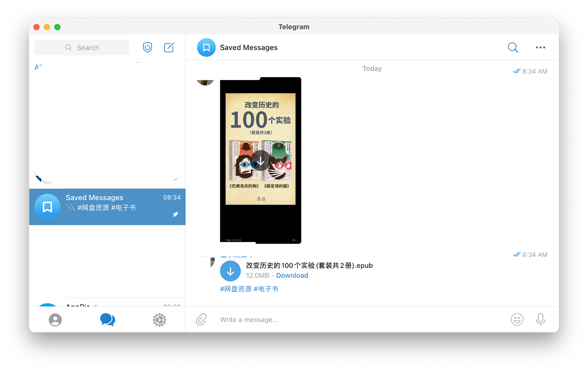Open the book cover image thumbnail
588x371 pixels.
pos(261,161)
